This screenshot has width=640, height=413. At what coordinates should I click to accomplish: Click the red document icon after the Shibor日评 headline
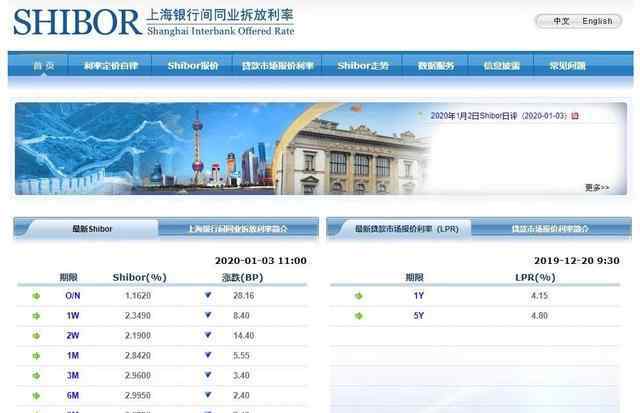coord(575,116)
